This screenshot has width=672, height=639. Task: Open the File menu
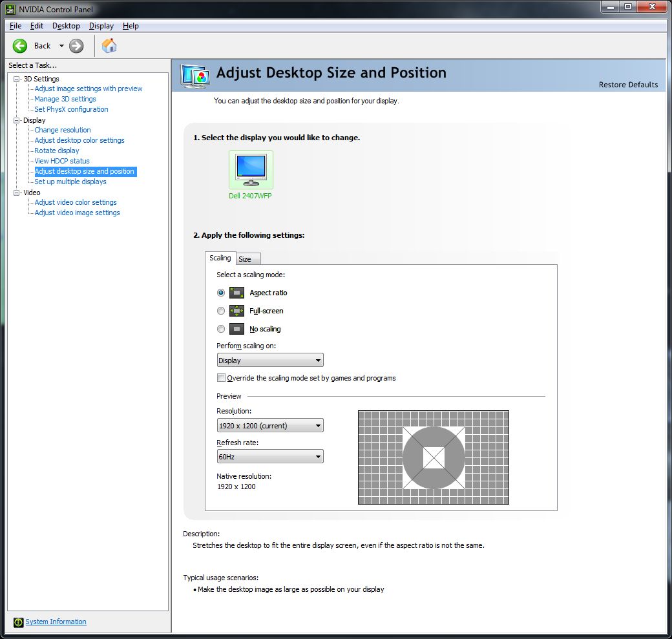pyautogui.click(x=16, y=26)
